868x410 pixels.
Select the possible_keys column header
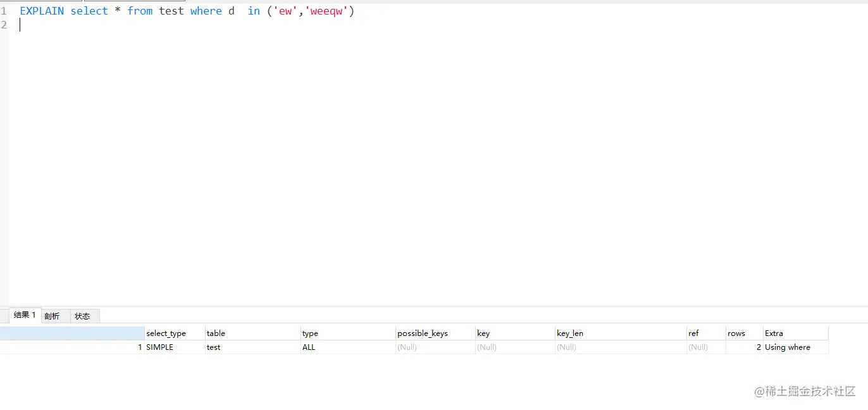pyautogui.click(x=435, y=333)
